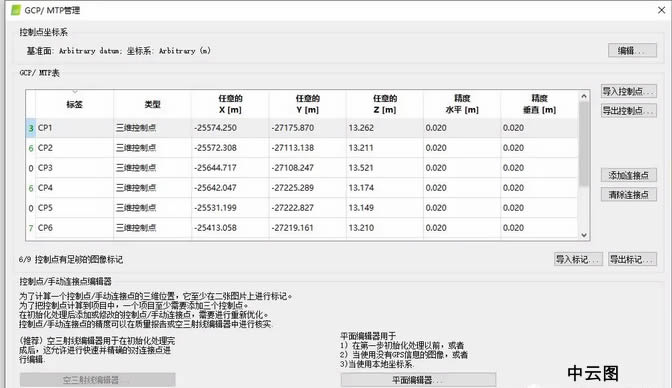Click 导出控制点 button
The width and height of the screenshot is (672, 388).
[x=628, y=111]
